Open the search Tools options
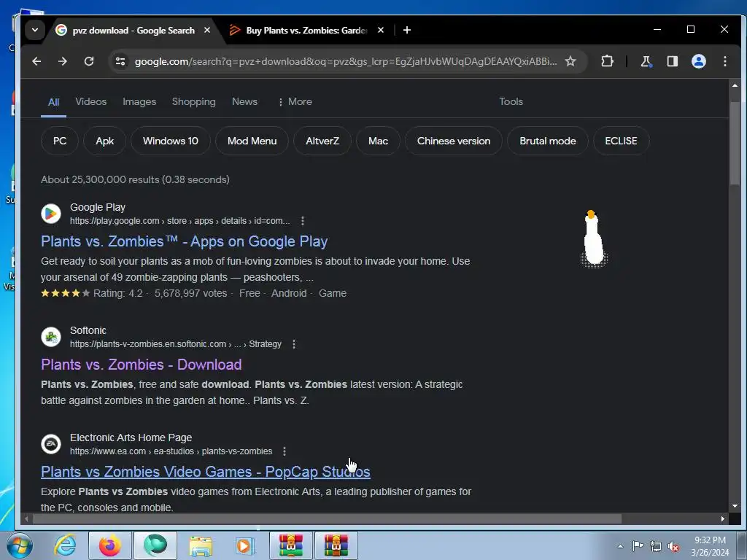The height and width of the screenshot is (560, 747). pos(511,101)
